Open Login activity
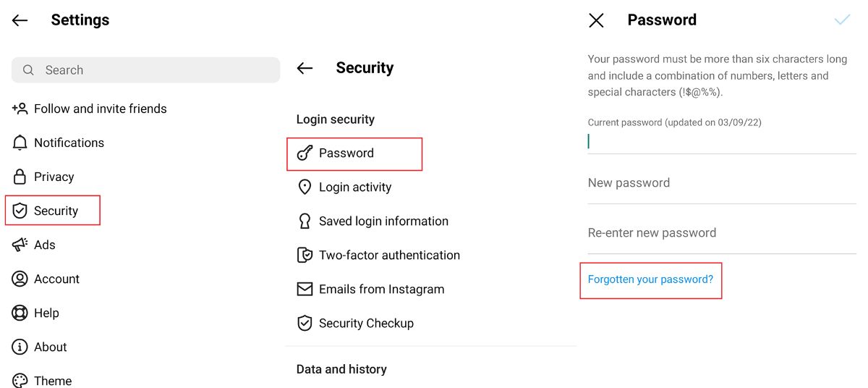This screenshot has width=868, height=388. point(355,187)
